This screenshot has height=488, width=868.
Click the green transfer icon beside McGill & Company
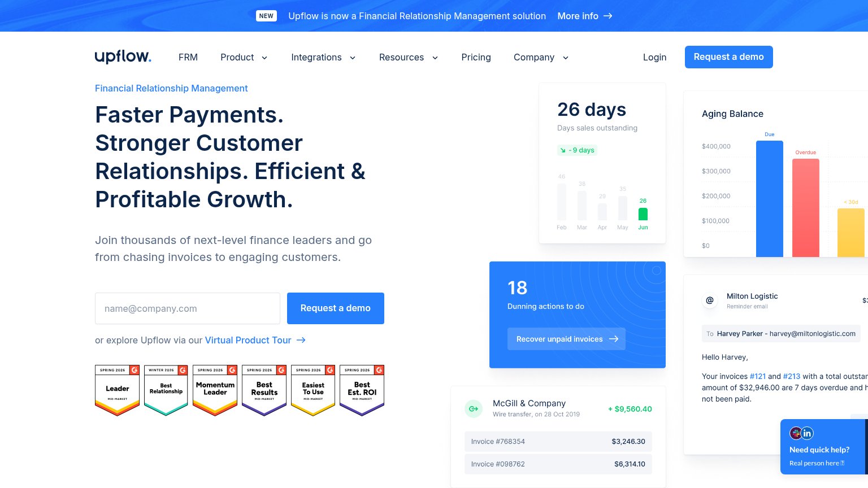[474, 408]
